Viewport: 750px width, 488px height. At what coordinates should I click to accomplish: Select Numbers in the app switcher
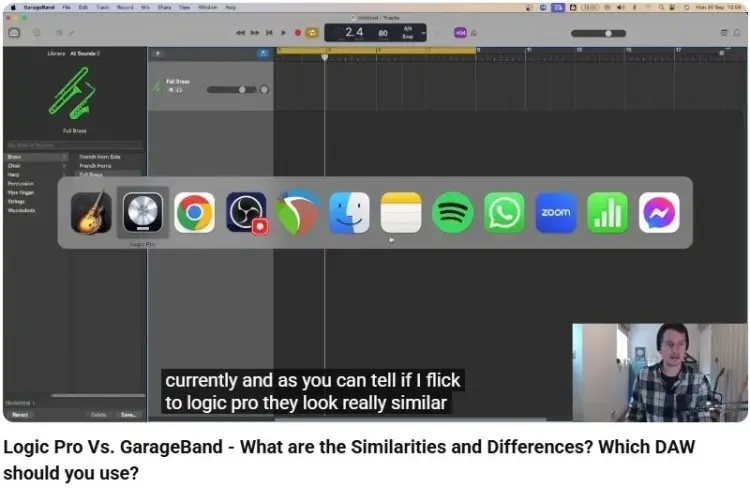(607, 212)
